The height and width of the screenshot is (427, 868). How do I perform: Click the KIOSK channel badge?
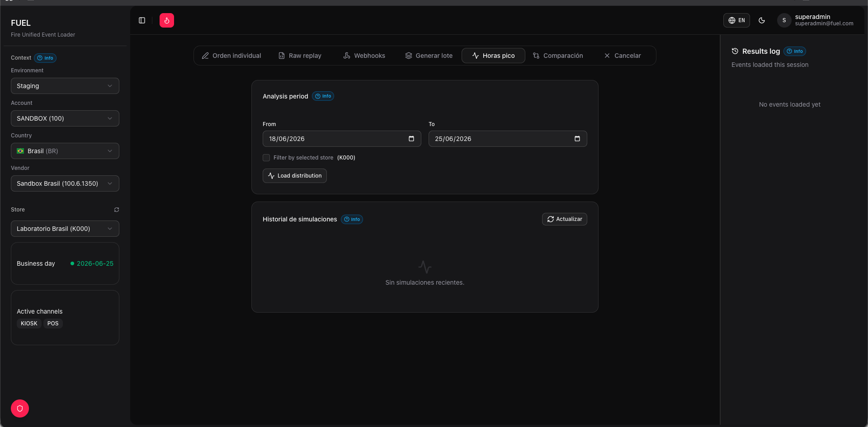(x=29, y=324)
